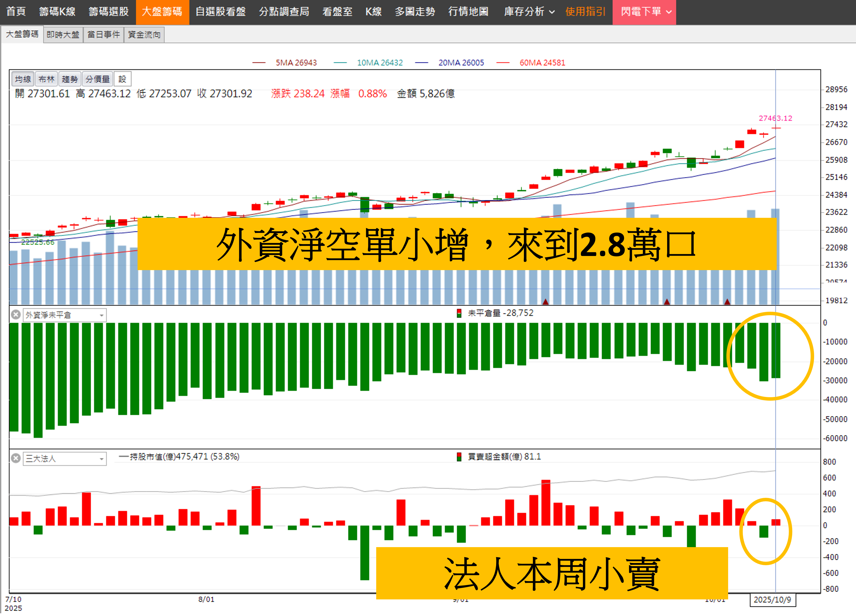The image size is (856, 616).
Task: Click the 5MA legend line marker
Action: (x=259, y=63)
